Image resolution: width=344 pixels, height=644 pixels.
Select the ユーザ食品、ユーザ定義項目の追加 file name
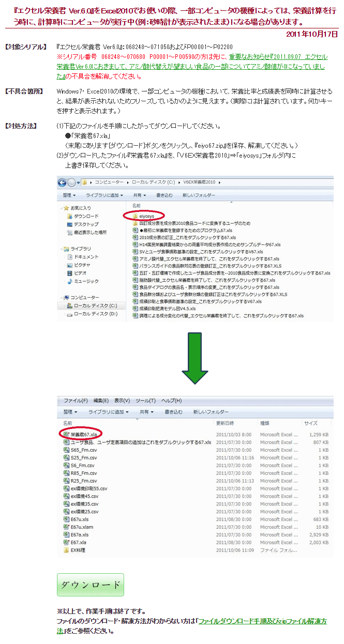coord(141,442)
